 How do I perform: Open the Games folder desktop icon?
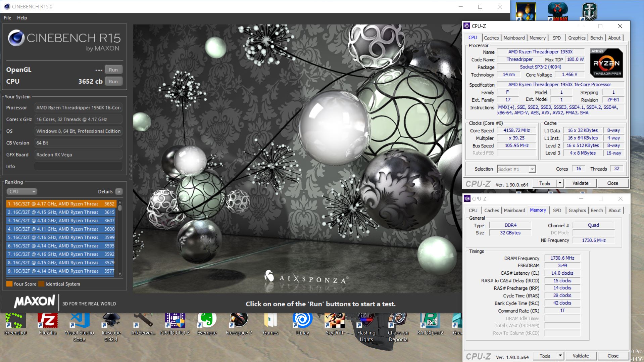(270, 324)
